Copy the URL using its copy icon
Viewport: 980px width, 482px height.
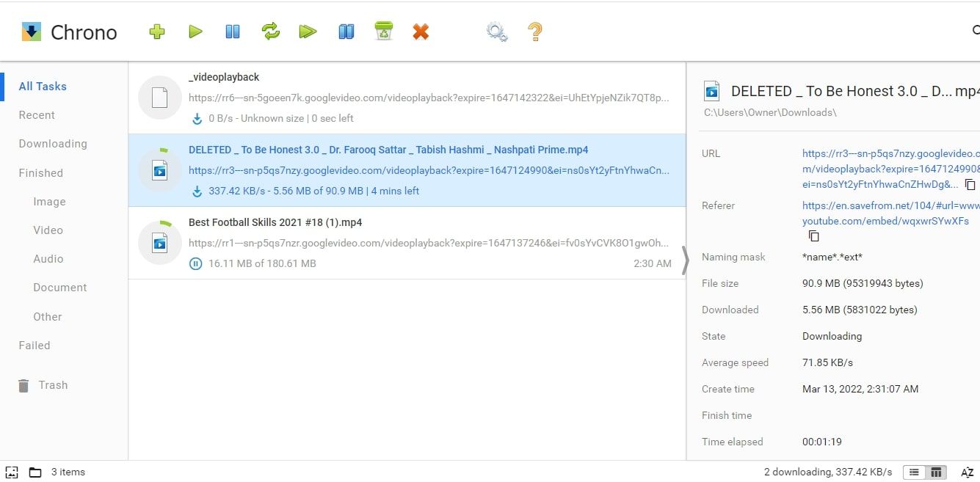click(x=970, y=185)
